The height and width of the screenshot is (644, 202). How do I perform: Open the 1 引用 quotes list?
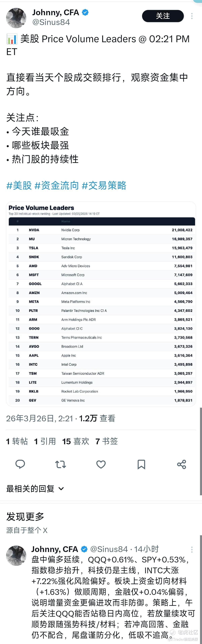click(x=45, y=441)
